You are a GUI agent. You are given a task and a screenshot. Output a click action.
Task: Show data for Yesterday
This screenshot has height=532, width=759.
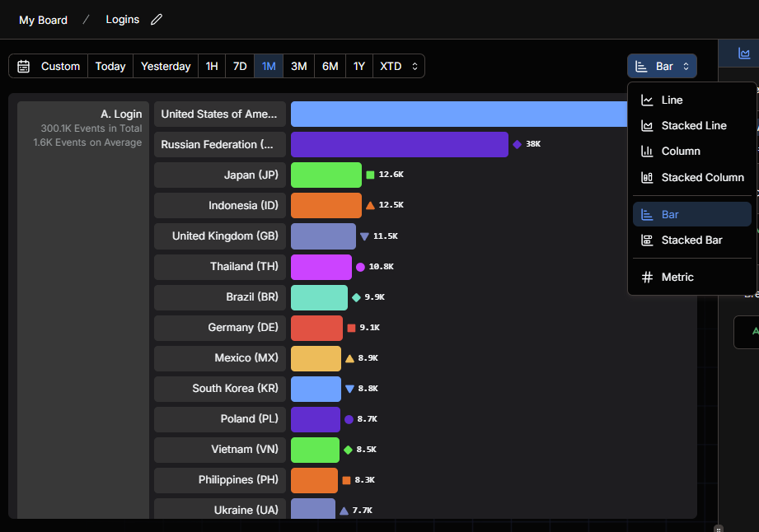click(166, 66)
